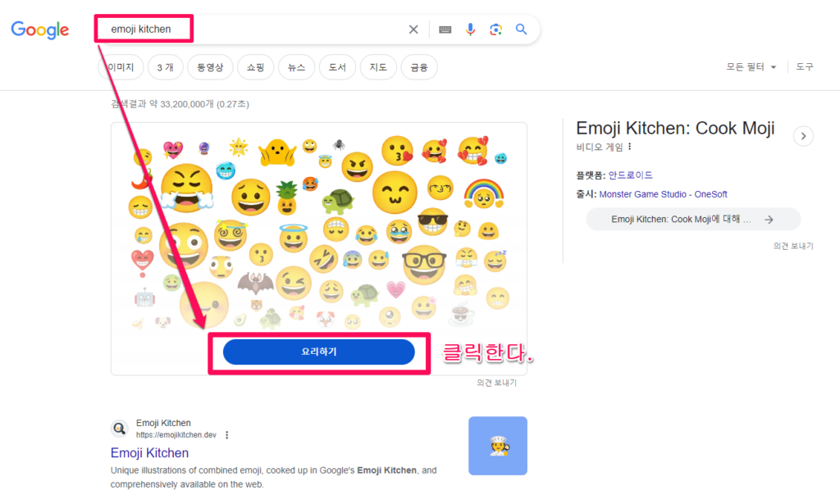Start the search with the magnifying glass icon

[x=522, y=29]
